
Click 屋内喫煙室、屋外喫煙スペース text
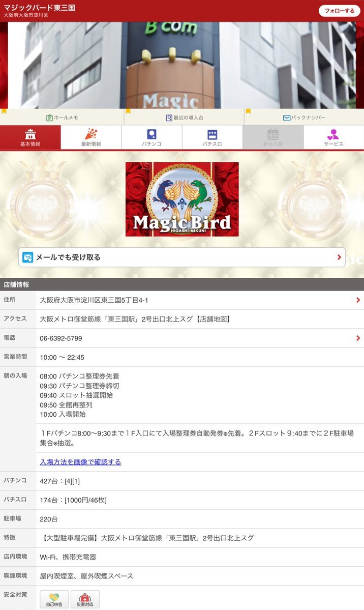coord(86,576)
